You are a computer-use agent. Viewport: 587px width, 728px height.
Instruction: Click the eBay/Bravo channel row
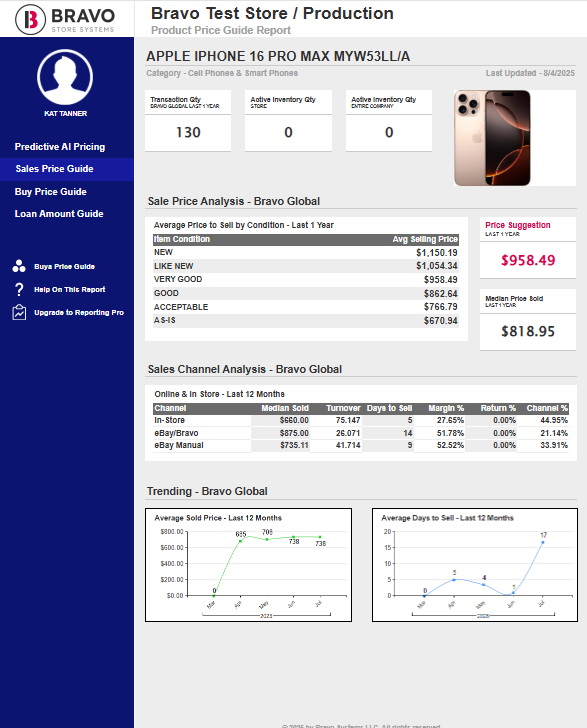[x=361, y=433]
